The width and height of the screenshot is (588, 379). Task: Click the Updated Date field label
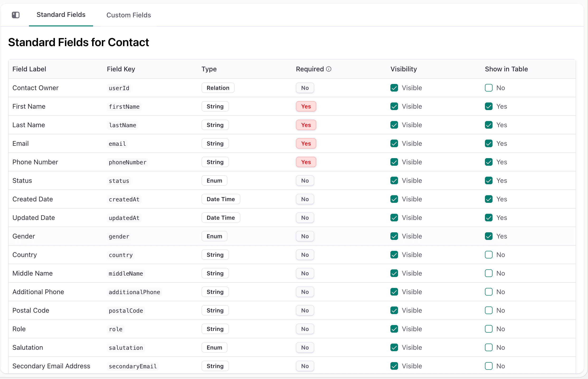pyautogui.click(x=33, y=218)
